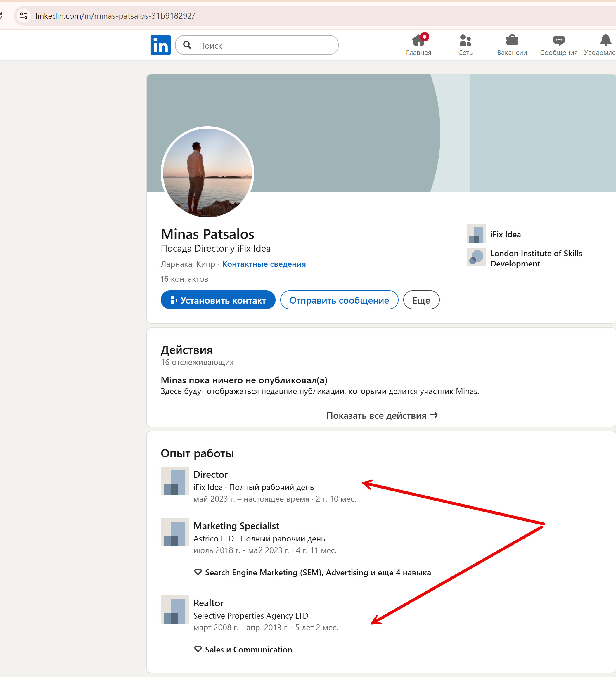The height and width of the screenshot is (677, 616).
Task: Open the Сеть network icon
Action: [x=465, y=41]
